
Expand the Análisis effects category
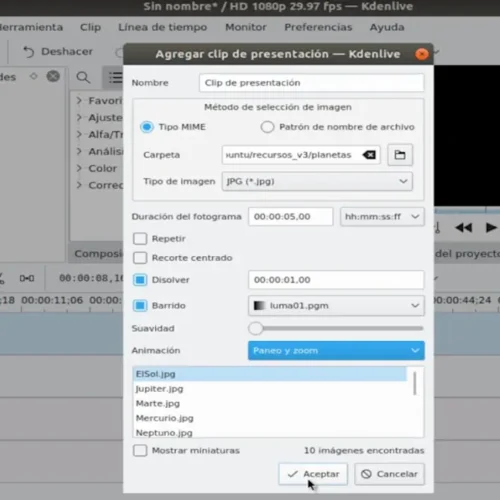[79, 151]
